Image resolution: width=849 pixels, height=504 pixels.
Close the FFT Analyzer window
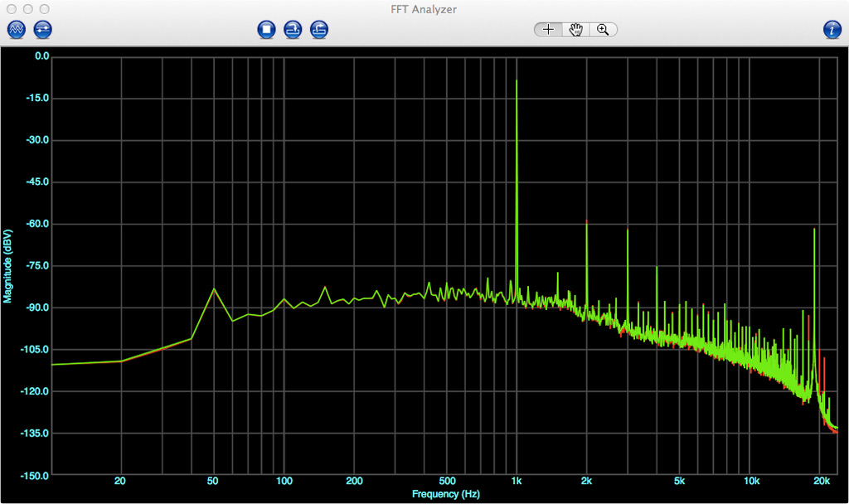coord(11,8)
